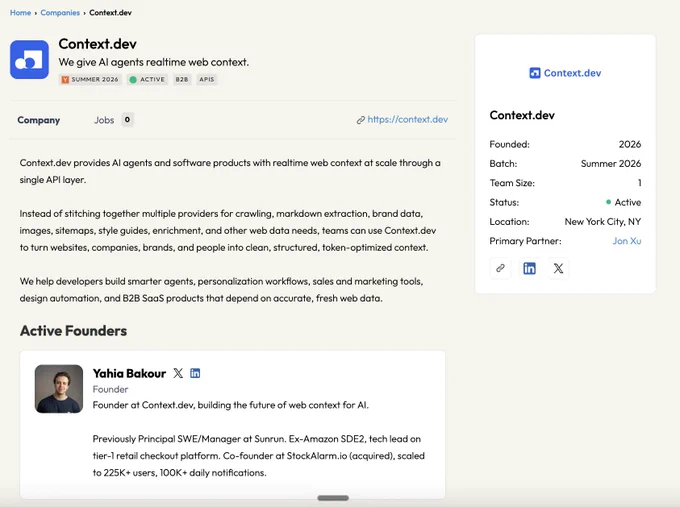Select the B2B tag

(x=182, y=79)
